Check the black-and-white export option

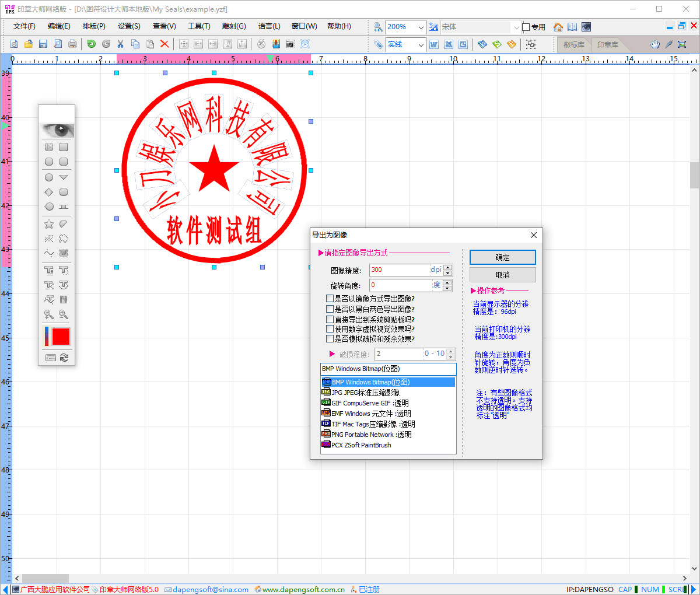click(x=330, y=309)
